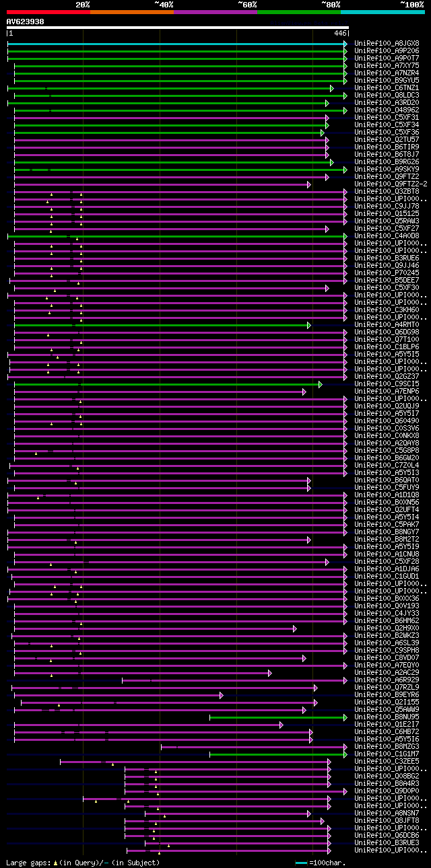The image size is (431, 868).
Task: Select hit label UniRef100_B6TIR9
Action: [x=387, y=147]
